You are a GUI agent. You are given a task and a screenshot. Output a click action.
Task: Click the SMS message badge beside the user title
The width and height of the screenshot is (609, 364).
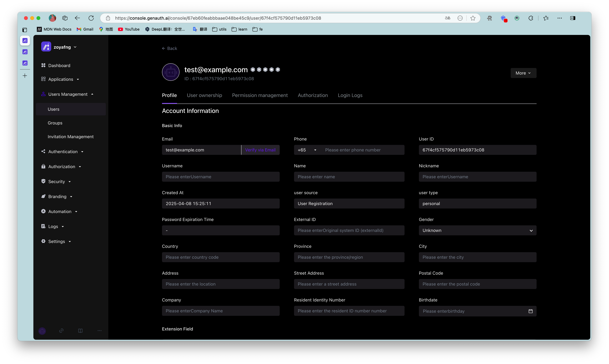click(272, 70)
